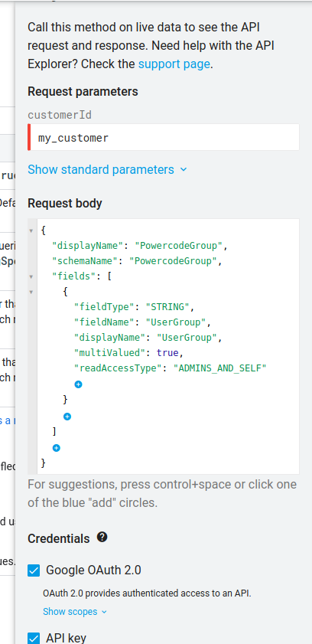Click the Request parameters heading
The image size is (312, 644).
[83, 92]
